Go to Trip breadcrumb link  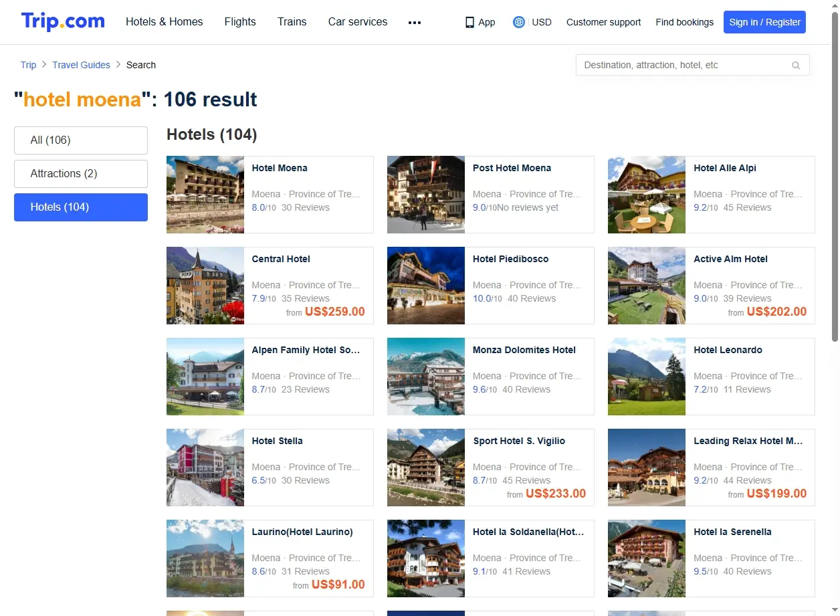pos(28,65)
